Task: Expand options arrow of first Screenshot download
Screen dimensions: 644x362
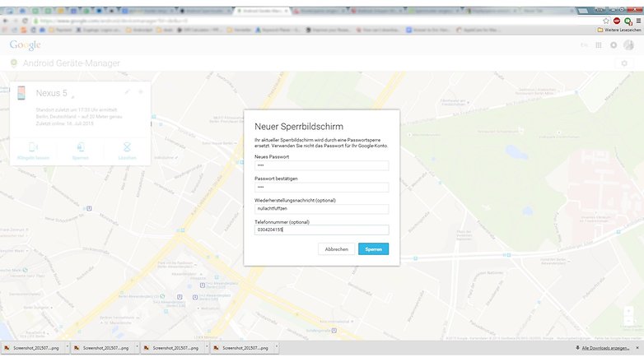Action: [x=68, y=347]
